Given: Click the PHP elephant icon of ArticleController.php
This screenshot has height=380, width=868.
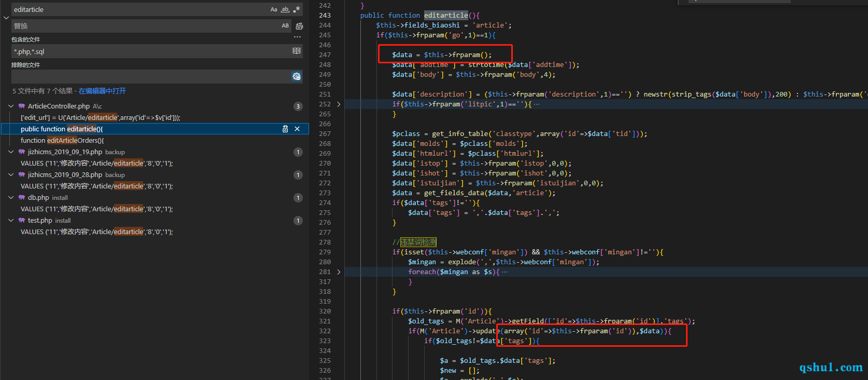Looking at the screenshot, I should coord(22,106).
